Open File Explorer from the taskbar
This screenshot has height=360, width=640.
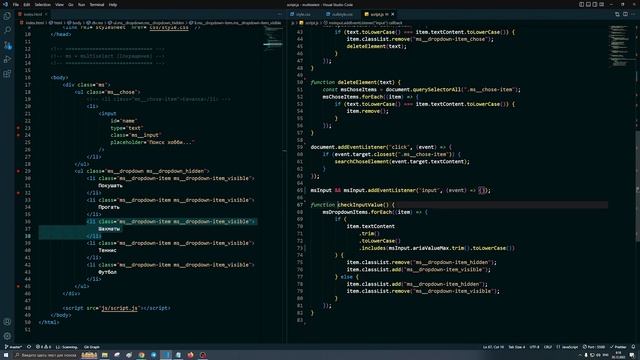[104, 355]
